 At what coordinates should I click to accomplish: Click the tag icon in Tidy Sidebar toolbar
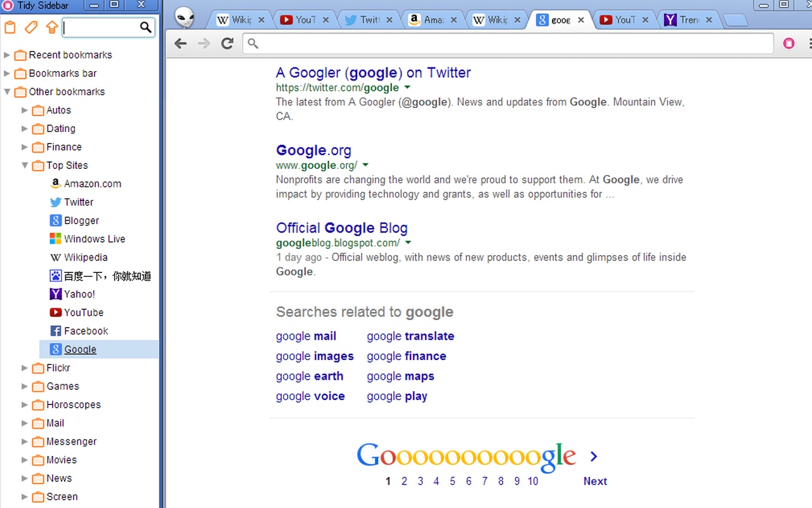click(x=30, y=27)
